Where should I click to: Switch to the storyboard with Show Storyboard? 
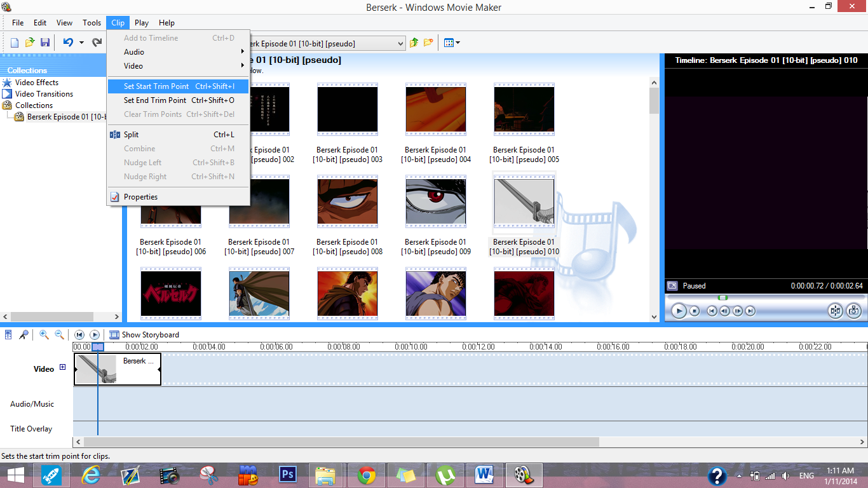144,335
